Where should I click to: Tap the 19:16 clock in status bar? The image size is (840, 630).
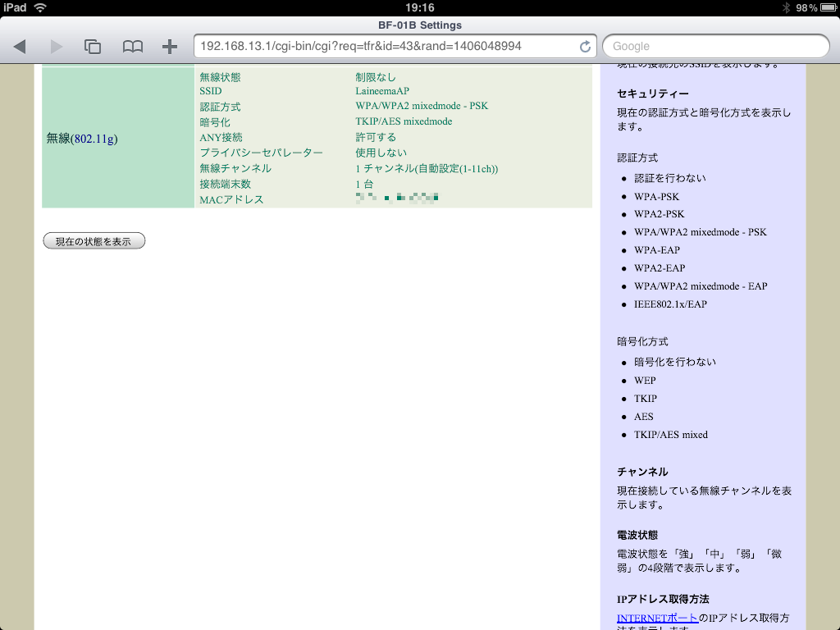point(419,7)
